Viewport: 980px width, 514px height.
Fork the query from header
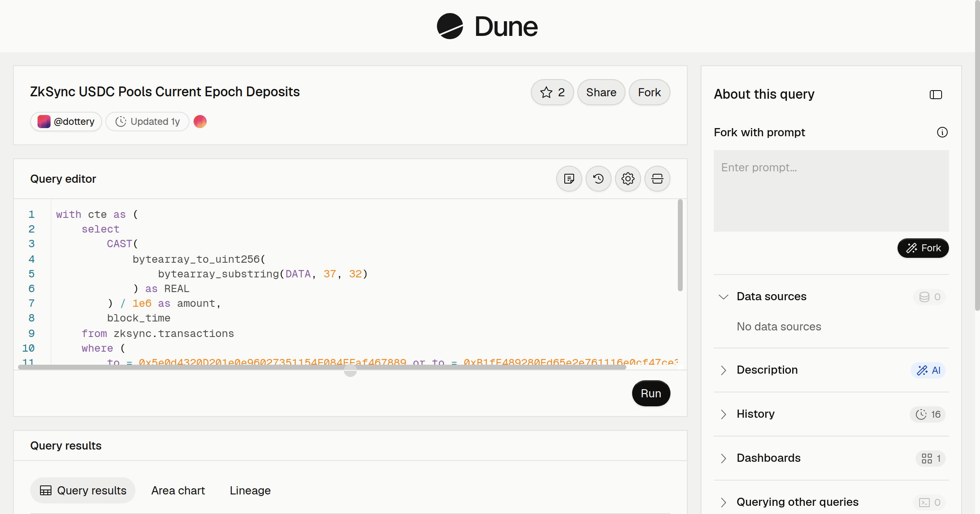click(x=649, y=92)
